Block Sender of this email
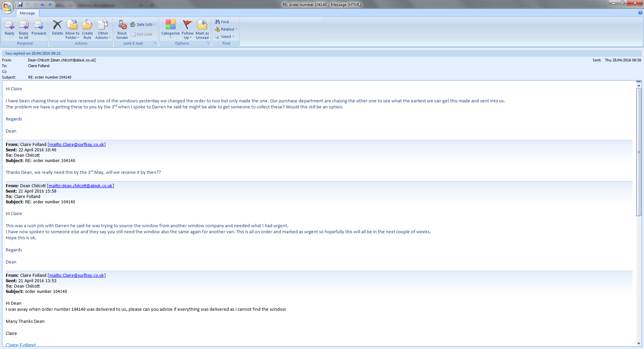Viewport: 644px width, 349px height. [x=122, y=29]
